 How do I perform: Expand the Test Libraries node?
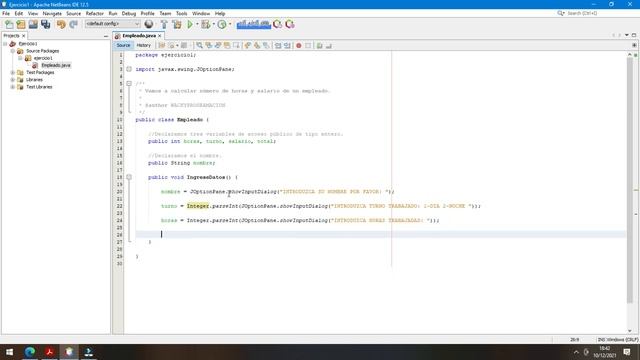(13, 87)
